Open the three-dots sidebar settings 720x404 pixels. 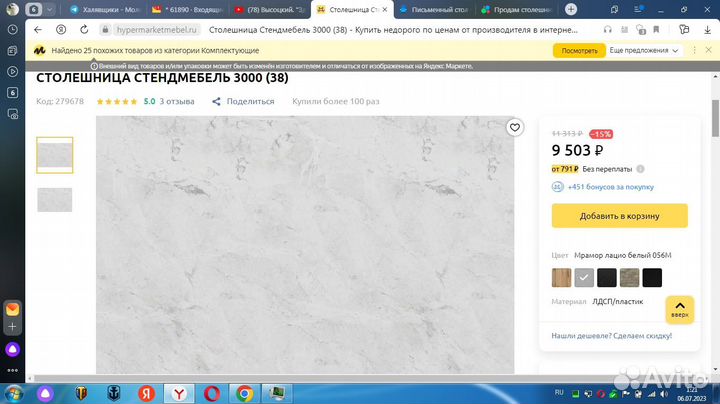click(x=12, y=370)
